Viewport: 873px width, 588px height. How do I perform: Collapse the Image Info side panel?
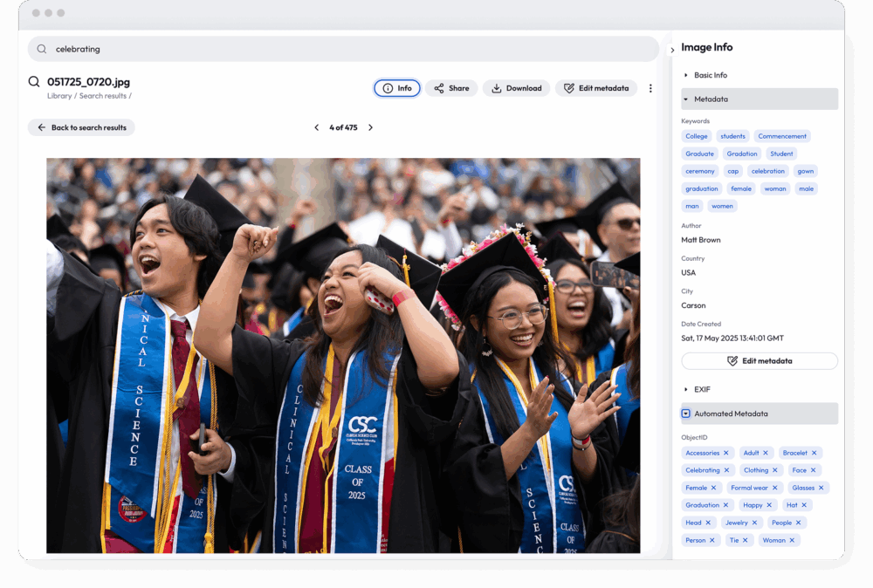click(672, 51)
